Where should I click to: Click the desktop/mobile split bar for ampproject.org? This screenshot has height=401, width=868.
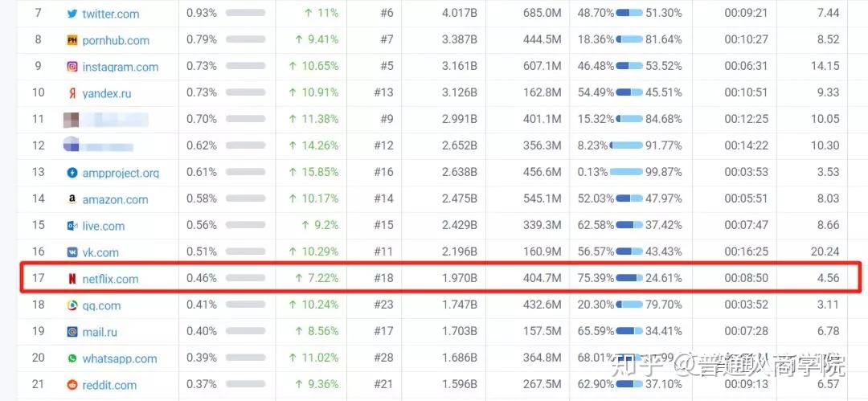tap(626, 172)
